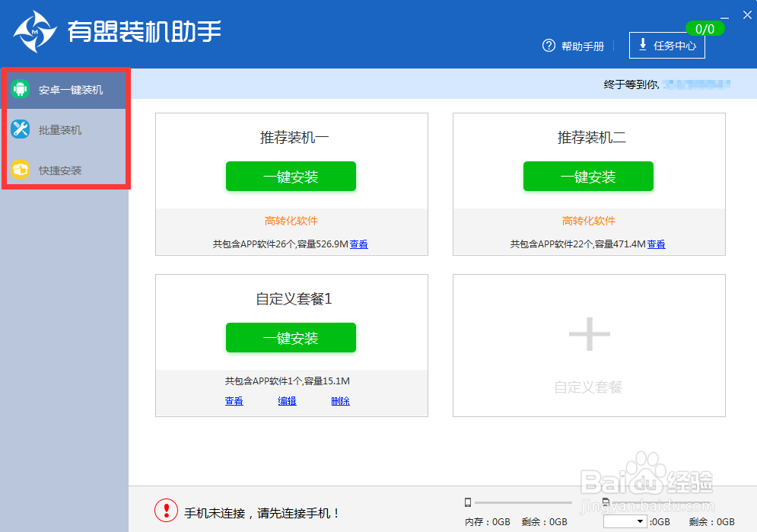Screen dimensions: 757x532
Task: Click the Android icon beside 安卓一键装机
Action: click(x=20, y=89)
